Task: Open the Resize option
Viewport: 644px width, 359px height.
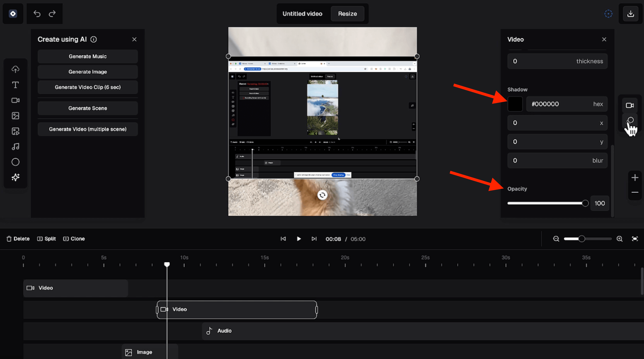Action: click(347, 14)
